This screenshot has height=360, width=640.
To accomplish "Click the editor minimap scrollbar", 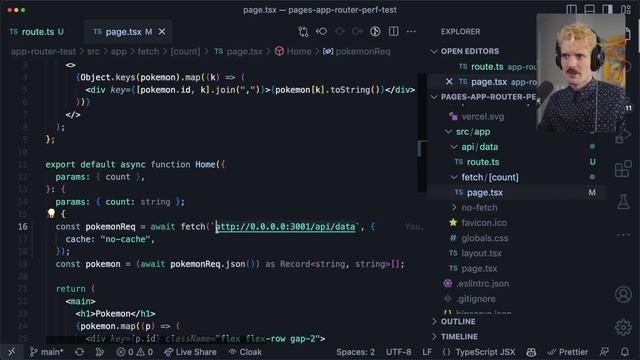I will tap(422, 133).
